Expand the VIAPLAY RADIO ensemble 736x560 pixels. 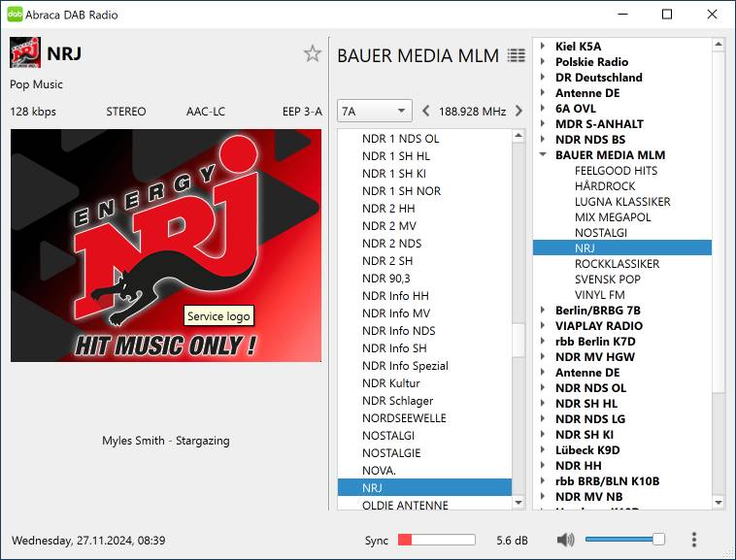pos(543,326)
